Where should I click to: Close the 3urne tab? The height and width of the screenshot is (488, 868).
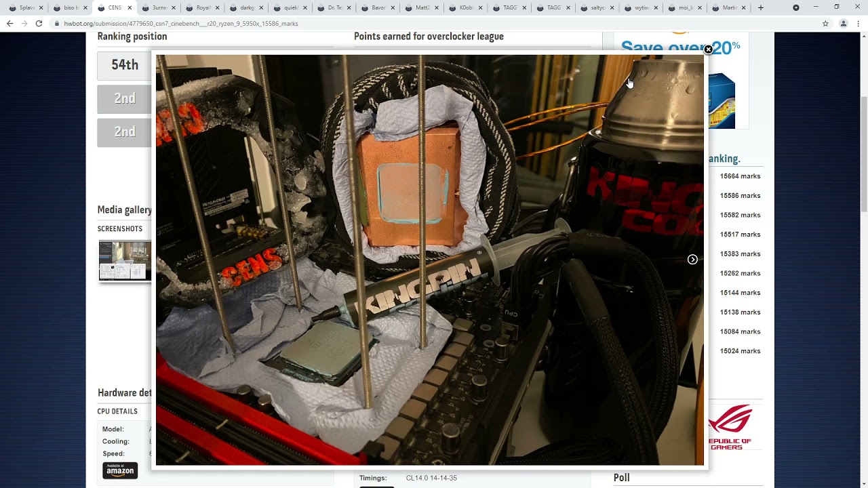tap(174, 8)
